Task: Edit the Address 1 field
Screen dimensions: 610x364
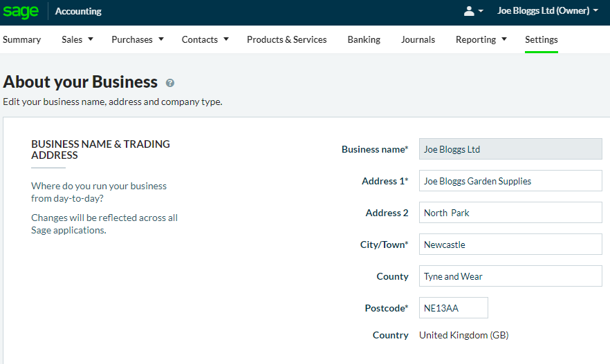Action: (x=510, y=181)
